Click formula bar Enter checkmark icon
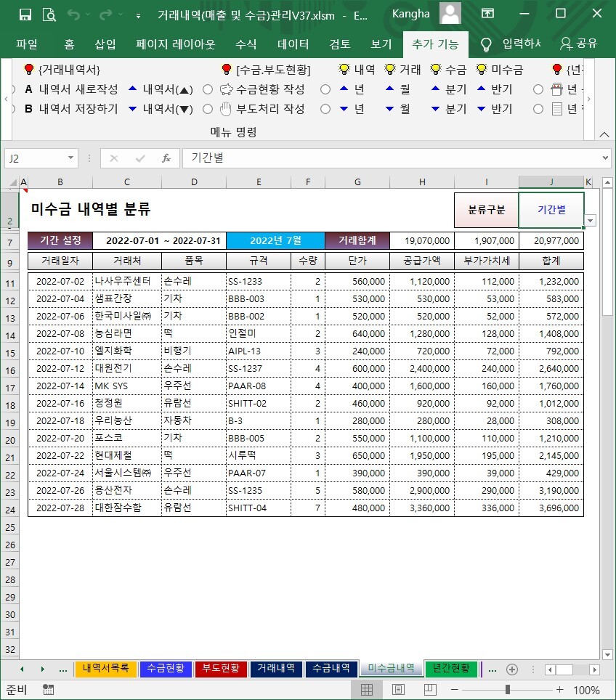 (140, 158)
